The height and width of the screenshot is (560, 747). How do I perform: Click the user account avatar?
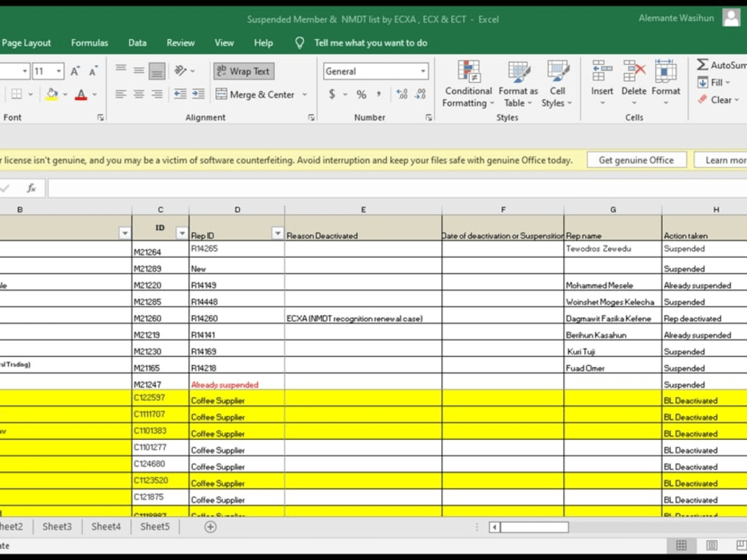(x=731, y=18)
